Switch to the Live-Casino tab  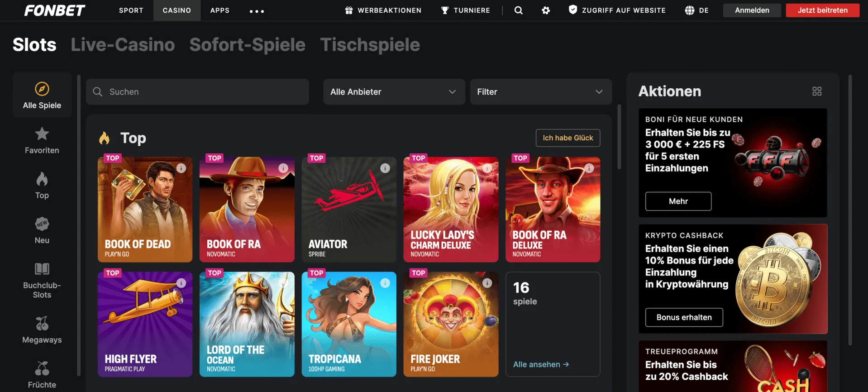pos(123,45)
